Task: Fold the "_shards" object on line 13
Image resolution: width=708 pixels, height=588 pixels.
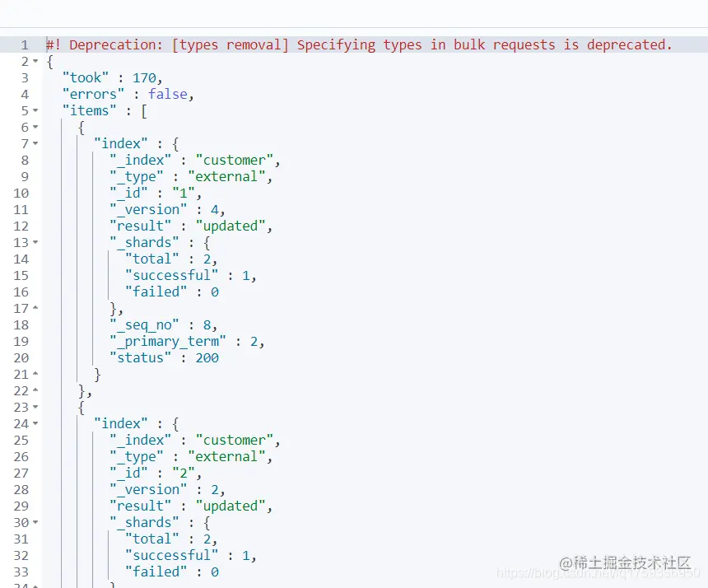Action: [35, 242]
